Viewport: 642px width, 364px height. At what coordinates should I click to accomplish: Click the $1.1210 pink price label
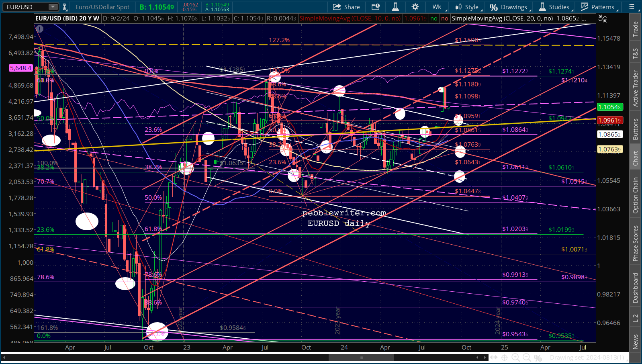pos(574,80)
